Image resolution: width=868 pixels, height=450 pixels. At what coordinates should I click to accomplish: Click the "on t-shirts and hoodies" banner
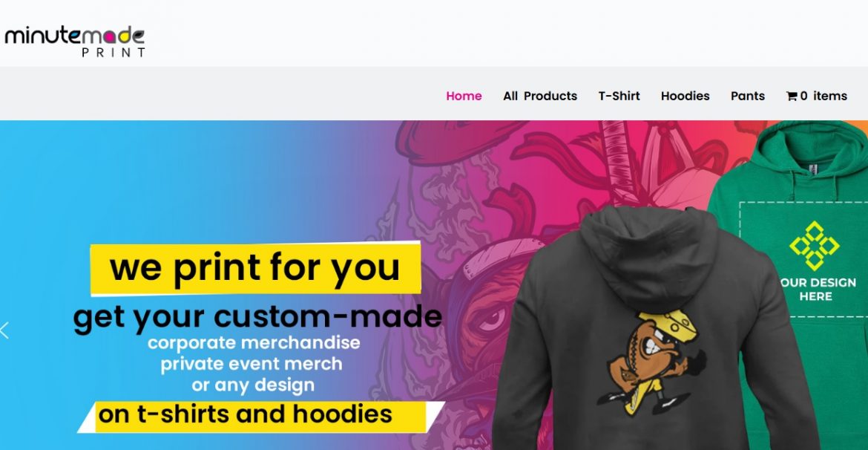pos(260,417)
